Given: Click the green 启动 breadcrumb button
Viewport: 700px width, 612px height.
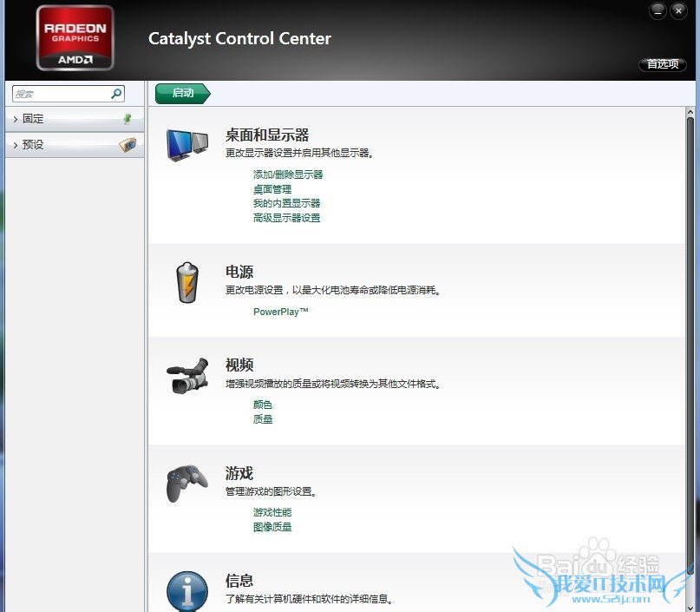Looking at the screenshot, I should 182,93.
